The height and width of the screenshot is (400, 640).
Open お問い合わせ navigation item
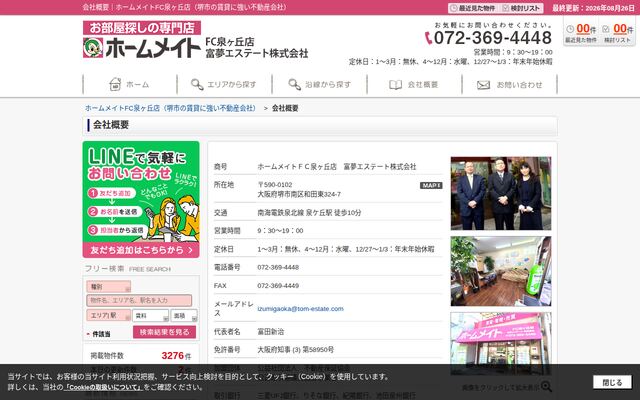[509, 84]
